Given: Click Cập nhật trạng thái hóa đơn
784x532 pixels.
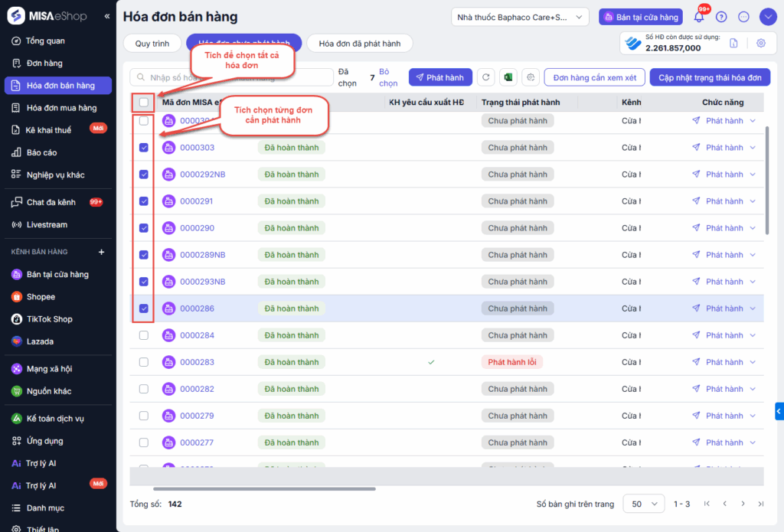Looking at the screenshot, I should click(710, 77).
